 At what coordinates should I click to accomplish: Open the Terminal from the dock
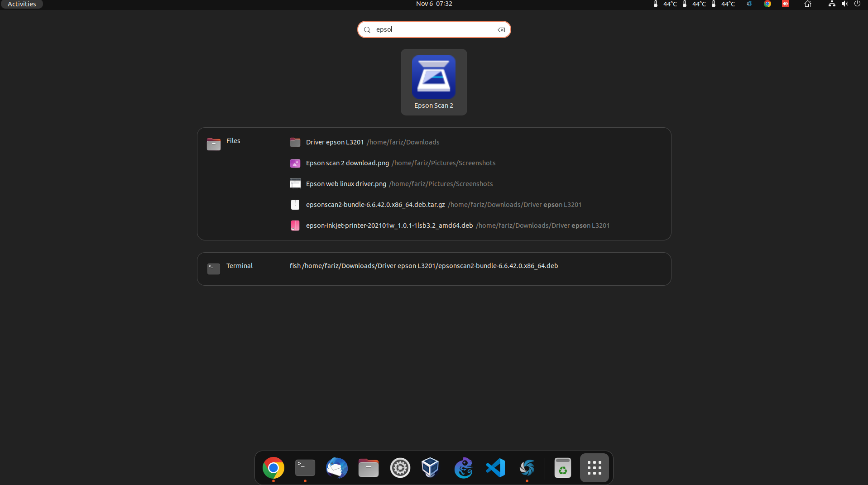click(304, 467)
